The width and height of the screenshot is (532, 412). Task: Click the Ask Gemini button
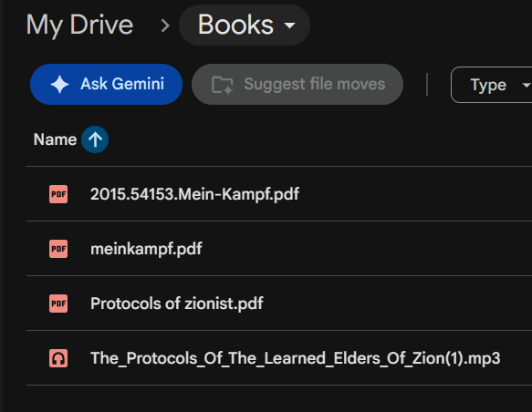106,85
